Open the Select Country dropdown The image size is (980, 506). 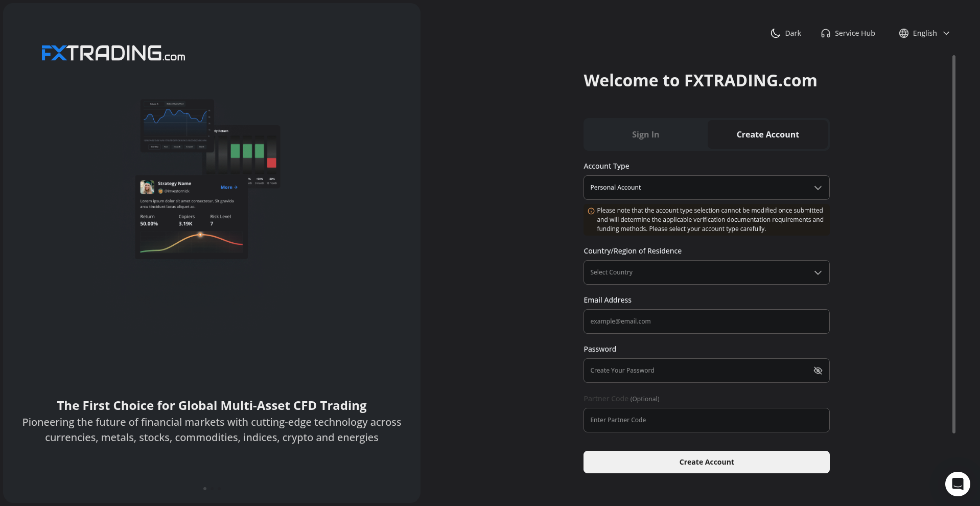[706, 272]
